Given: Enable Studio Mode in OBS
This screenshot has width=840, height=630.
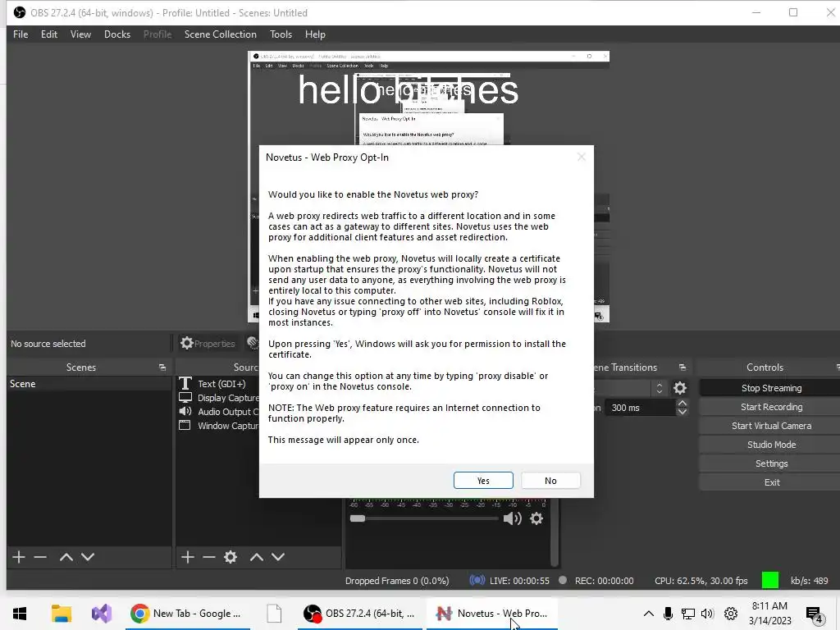Looking at the screenshot, I should [x=771, y=445].
